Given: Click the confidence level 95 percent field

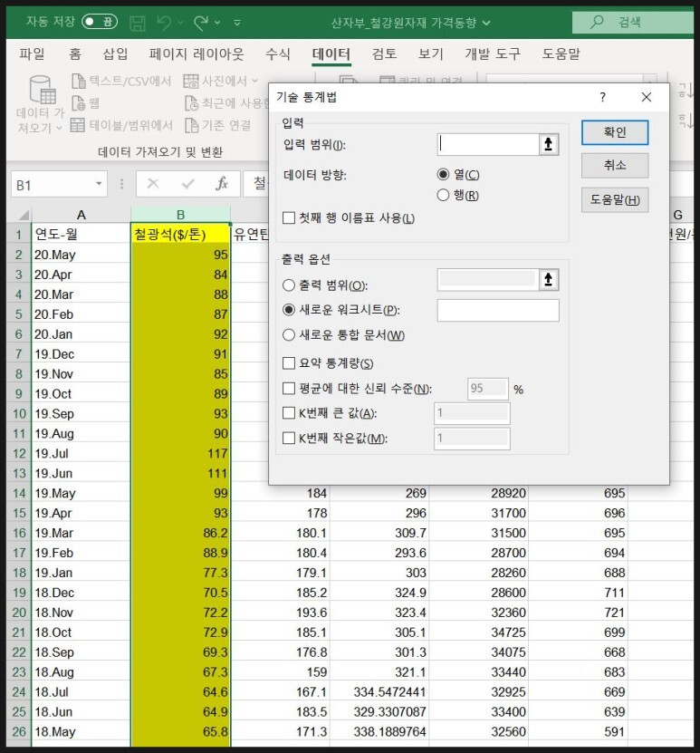Looking at the screenshot, I should pos(487,389).
